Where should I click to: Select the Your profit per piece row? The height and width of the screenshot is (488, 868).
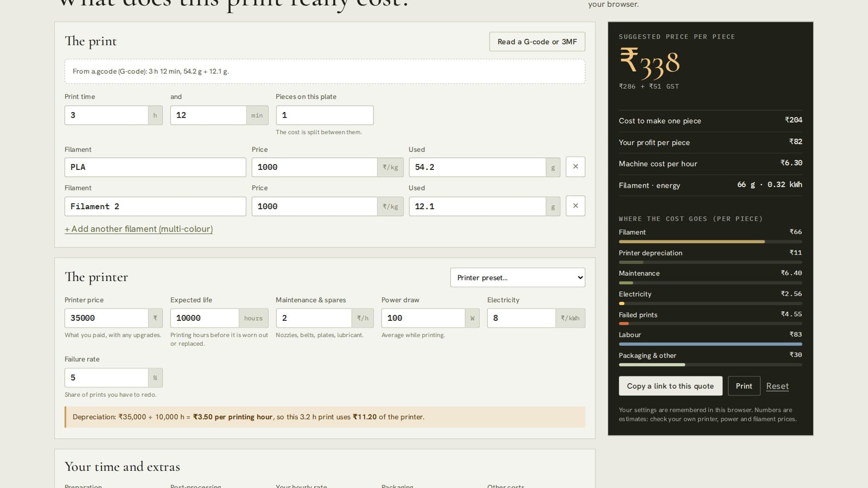[x=710, y=142]
